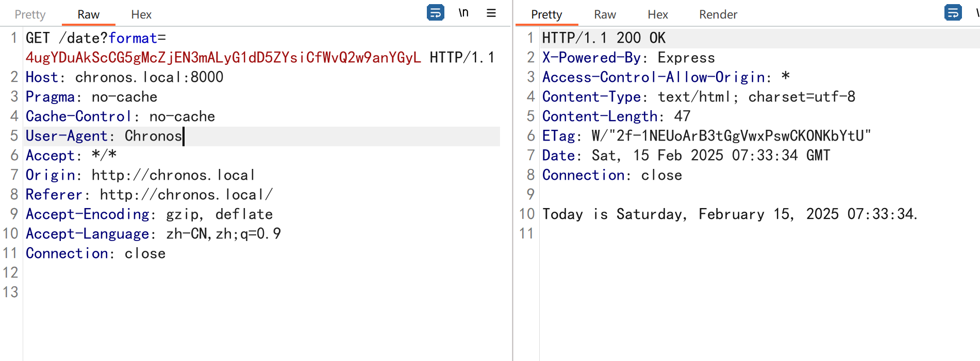Switch the response to Raw view

tap(605, 14)
